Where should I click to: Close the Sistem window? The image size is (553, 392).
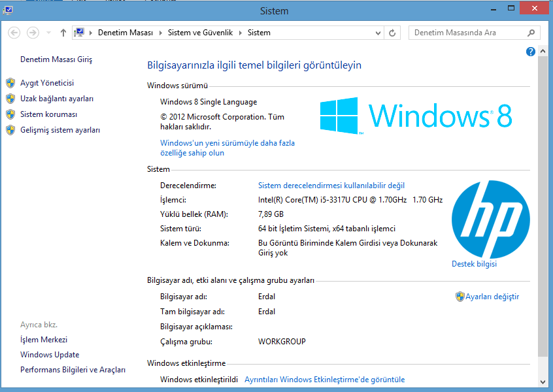534,8
